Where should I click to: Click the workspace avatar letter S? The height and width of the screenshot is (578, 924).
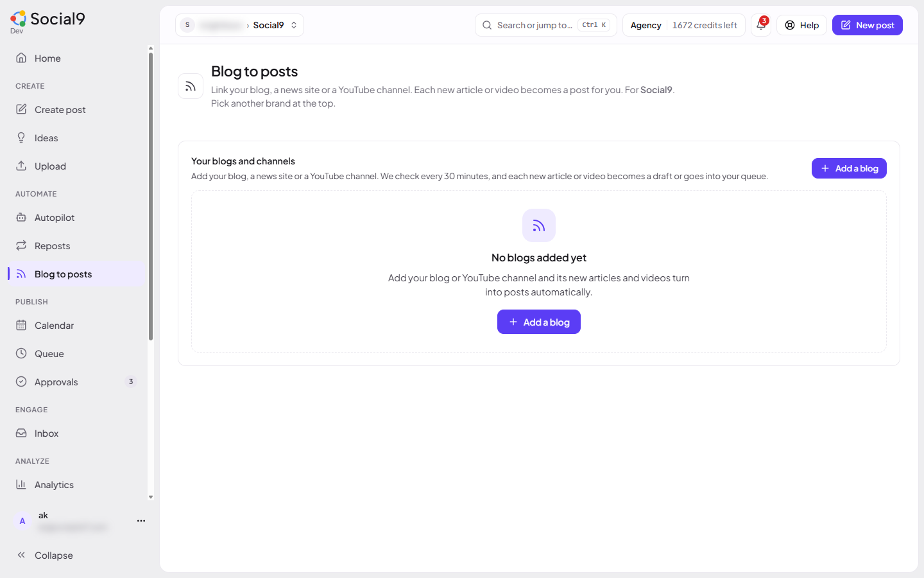tap(187, 25)
